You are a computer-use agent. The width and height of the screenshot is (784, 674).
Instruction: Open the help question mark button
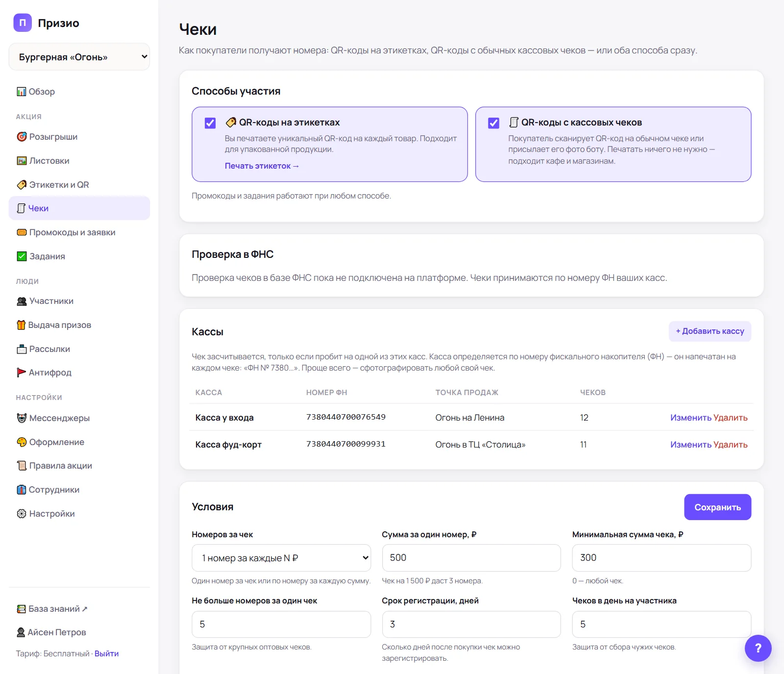click(x=758, y=648)
